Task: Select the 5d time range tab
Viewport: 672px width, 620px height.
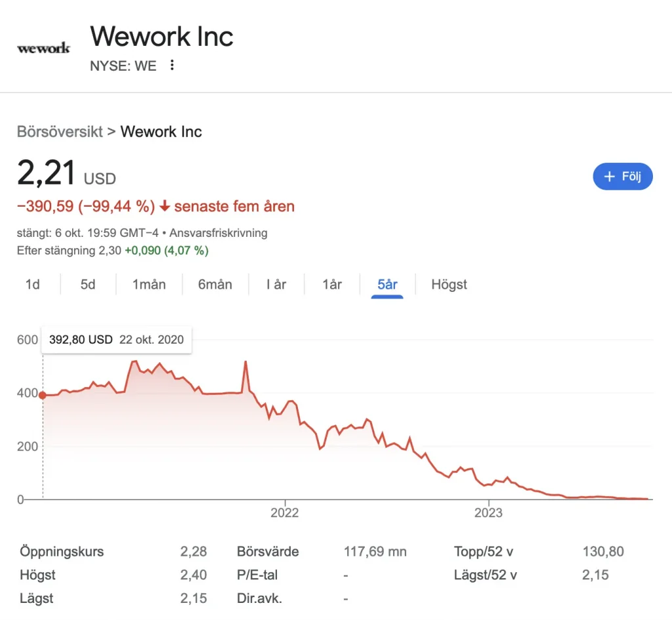Action: tap(88, 284)
